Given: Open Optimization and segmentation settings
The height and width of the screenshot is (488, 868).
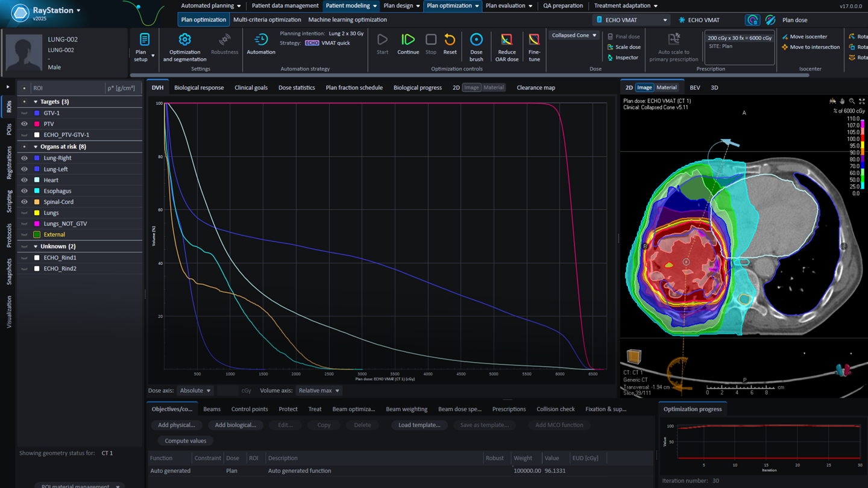Looking at the screenshot, I should [x=184, y=40].
